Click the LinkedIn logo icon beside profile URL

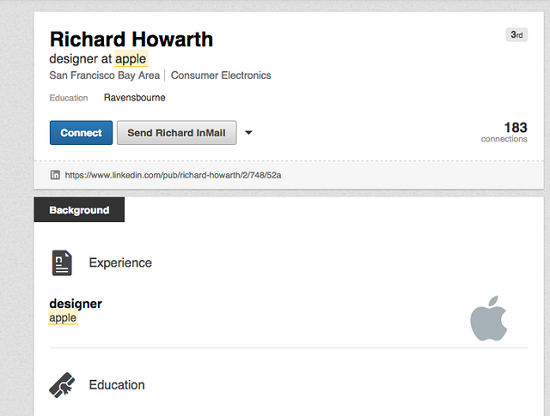pyautogui.click(x=55, y=175)
